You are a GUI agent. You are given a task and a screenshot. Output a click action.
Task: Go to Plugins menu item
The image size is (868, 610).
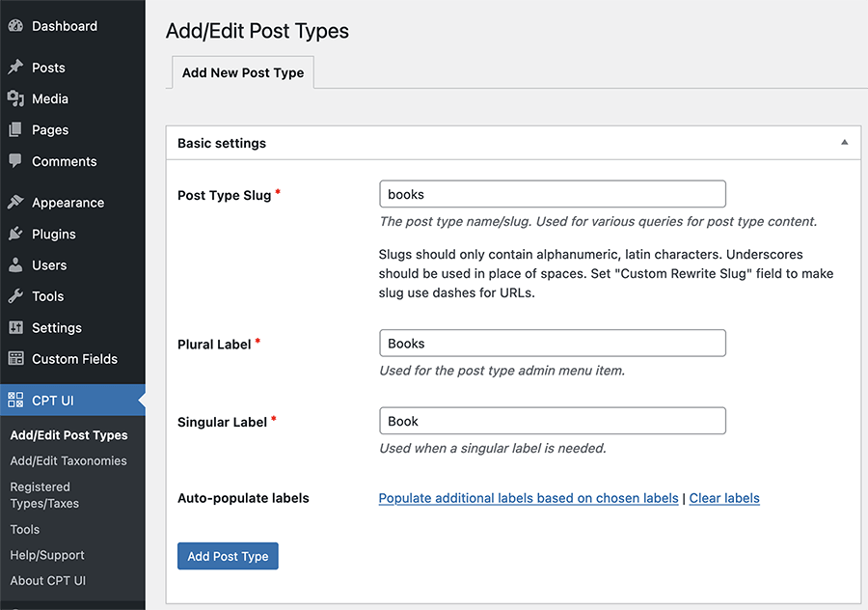(x=72, y=234)
